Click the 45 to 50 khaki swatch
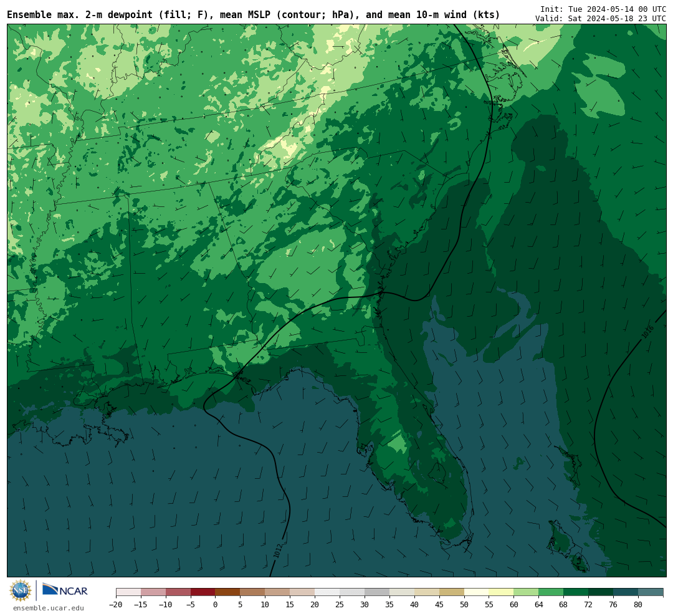 tap(452, 592)
